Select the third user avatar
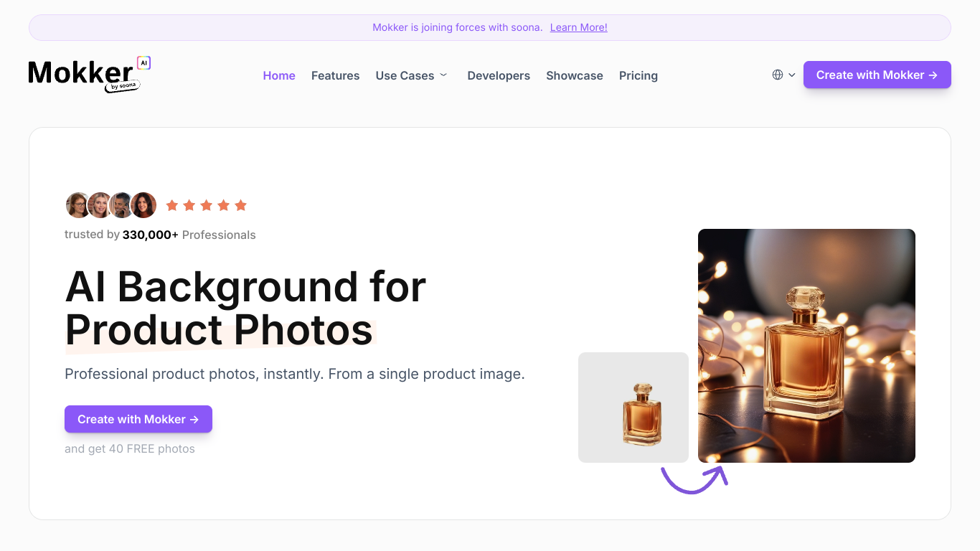Viewport: 980px width, 551px height. (121, 205)
